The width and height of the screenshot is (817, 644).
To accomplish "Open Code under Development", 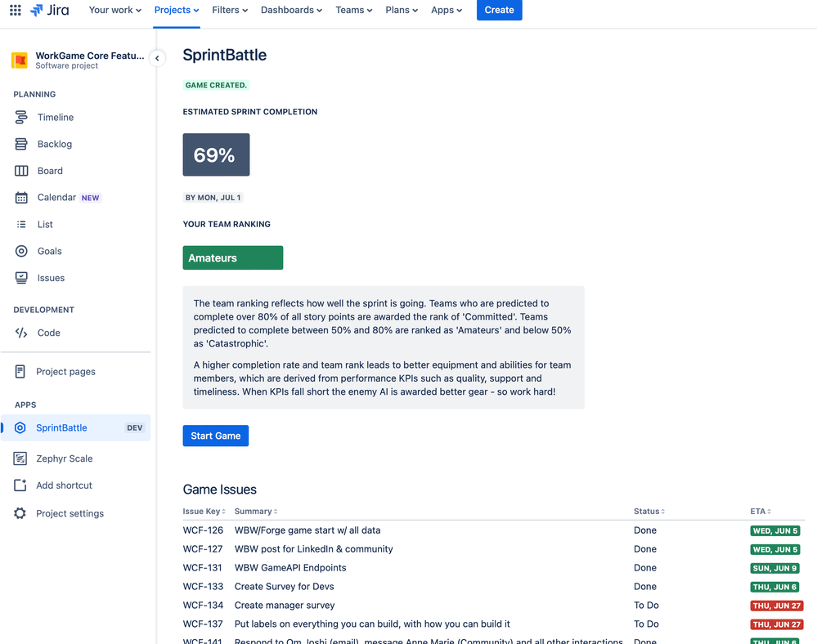I will 49,333.
